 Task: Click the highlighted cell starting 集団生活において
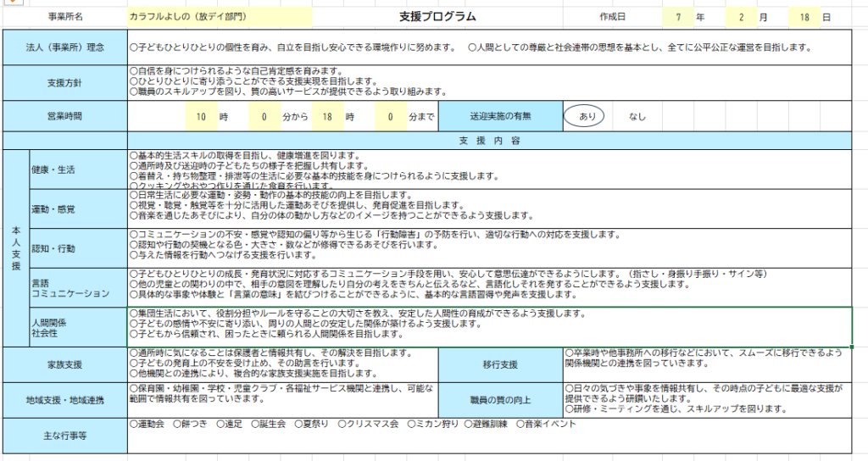click(x=489, y=327)
